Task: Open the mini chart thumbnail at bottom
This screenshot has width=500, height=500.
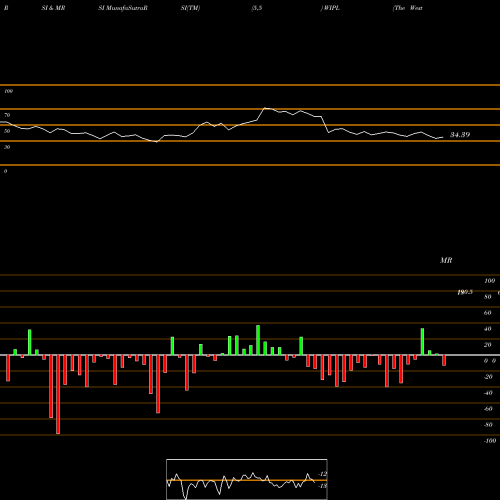Action: (247, 479)
